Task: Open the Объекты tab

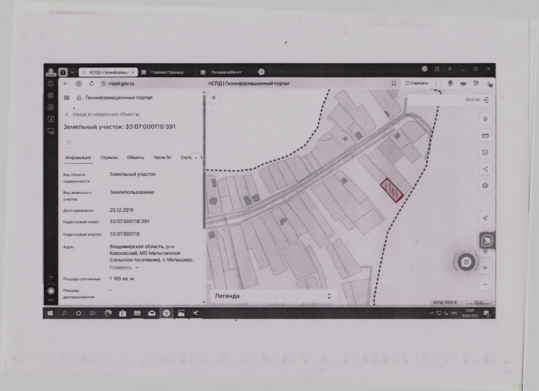Action: point(135,158)
